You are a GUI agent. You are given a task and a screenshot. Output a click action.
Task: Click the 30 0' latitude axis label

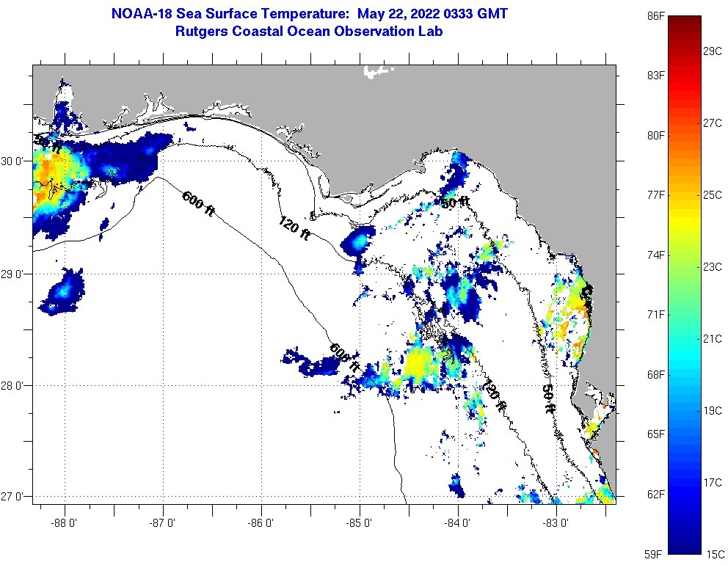tap(13, 161)
